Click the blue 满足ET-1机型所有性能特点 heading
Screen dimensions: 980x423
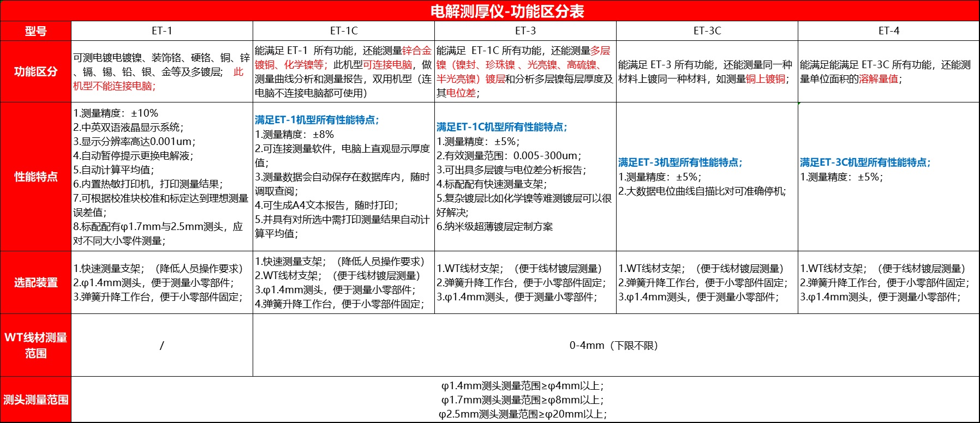click(316, 120)
